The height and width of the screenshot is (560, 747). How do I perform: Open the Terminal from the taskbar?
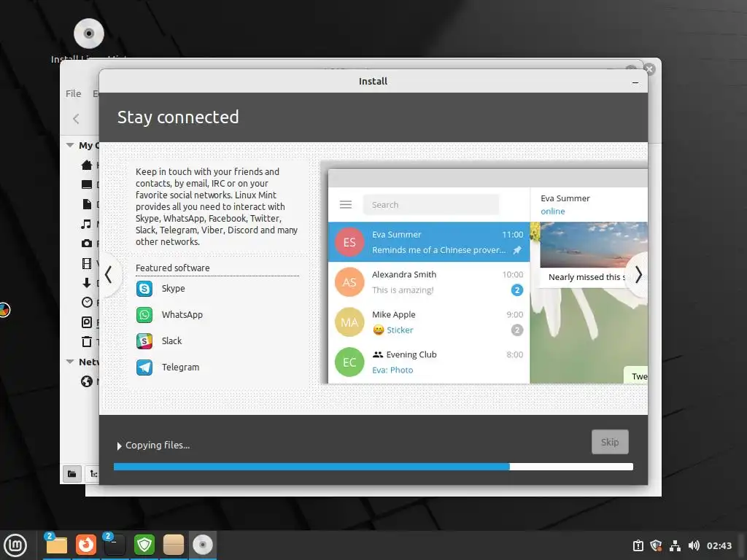pyautogui.click(x=115, y=545)
